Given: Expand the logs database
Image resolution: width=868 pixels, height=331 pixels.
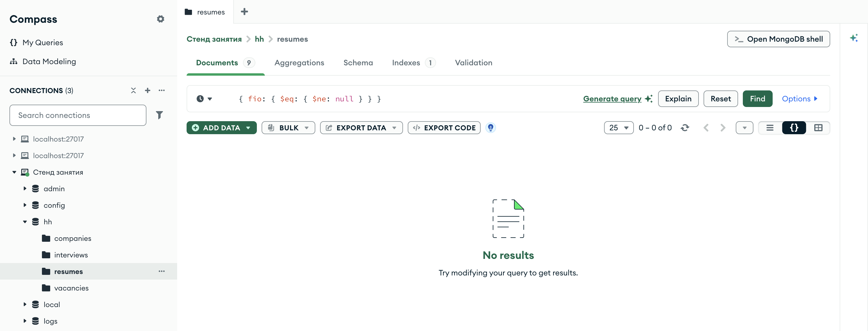Looking at the screenshot, I should point(25,321).
